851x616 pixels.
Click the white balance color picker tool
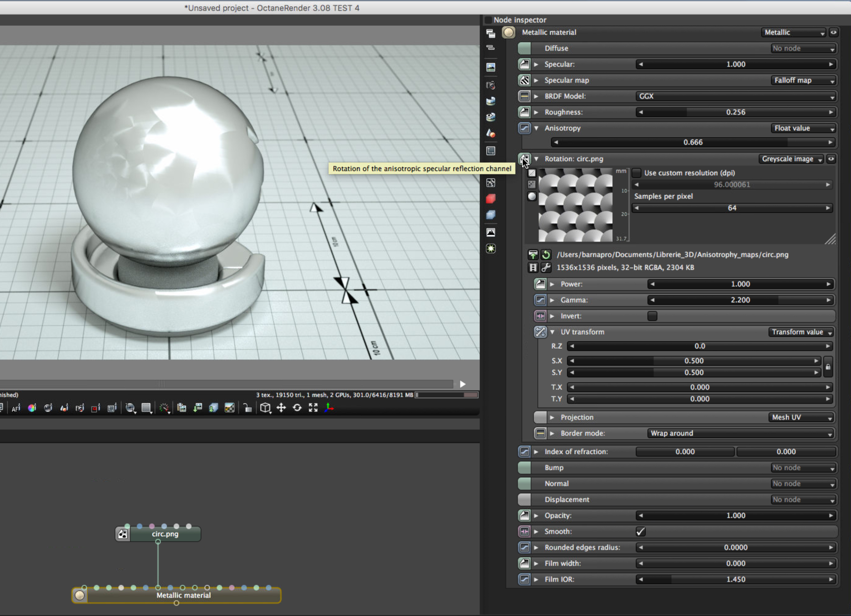(32, 408)
